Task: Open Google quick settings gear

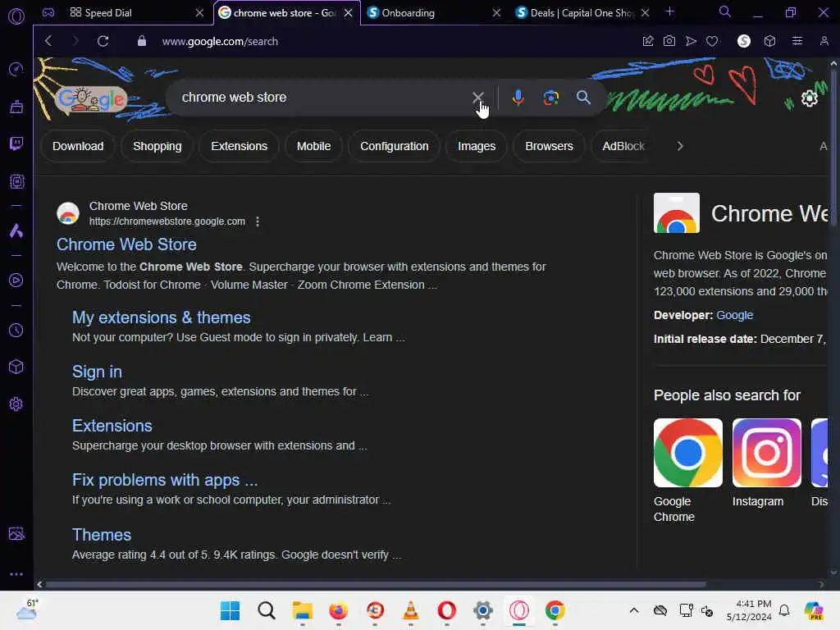Action: click(x=809, y=98)
